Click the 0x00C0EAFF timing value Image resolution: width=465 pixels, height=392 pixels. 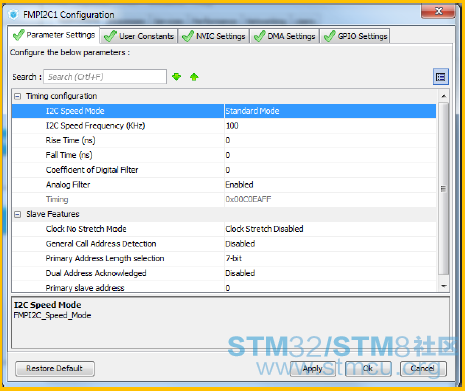pyautogui.click(x=248, y=199)
